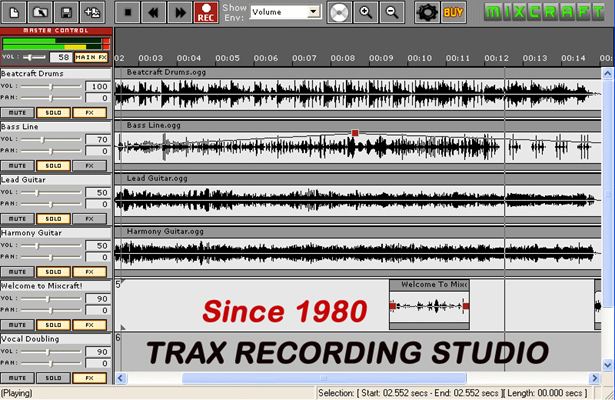Mute the Beatcraft Drums track
Viewport: 615px width, 400px height.
click(17, 113)
